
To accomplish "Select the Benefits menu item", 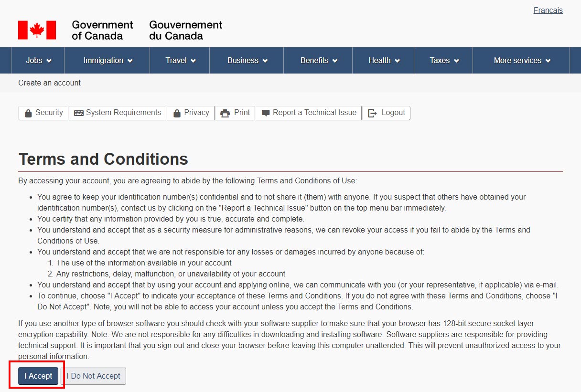I will click(x=319, y=61).
